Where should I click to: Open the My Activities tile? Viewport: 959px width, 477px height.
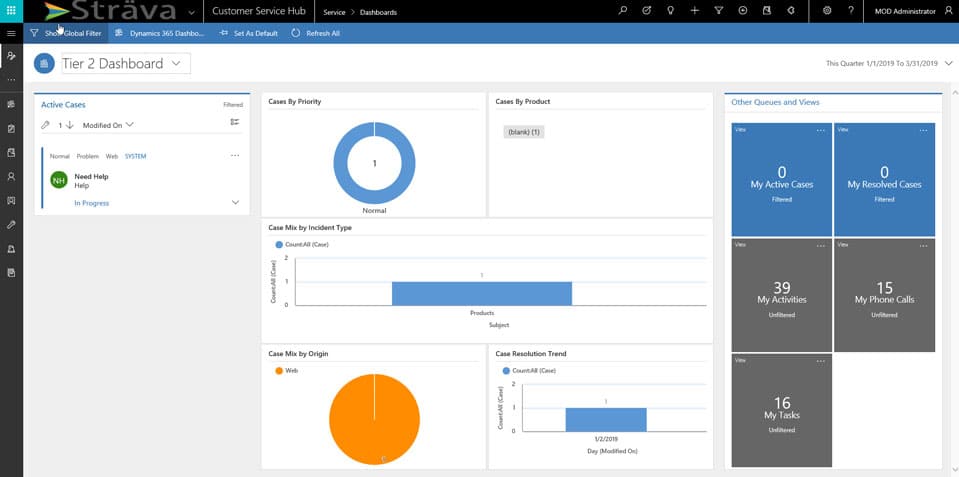coord(781,295)
